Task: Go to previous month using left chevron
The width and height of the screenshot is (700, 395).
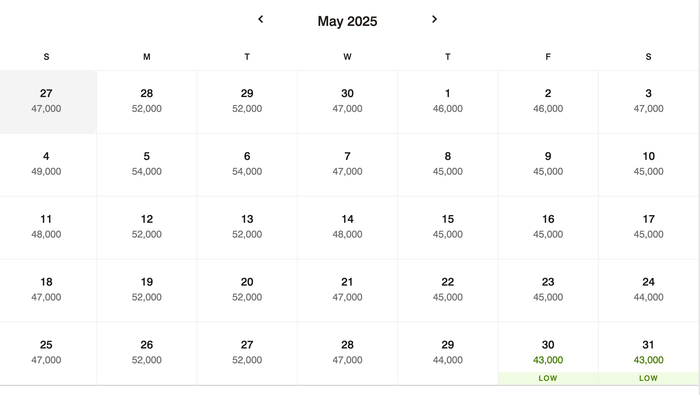Action: coord(261,19)
